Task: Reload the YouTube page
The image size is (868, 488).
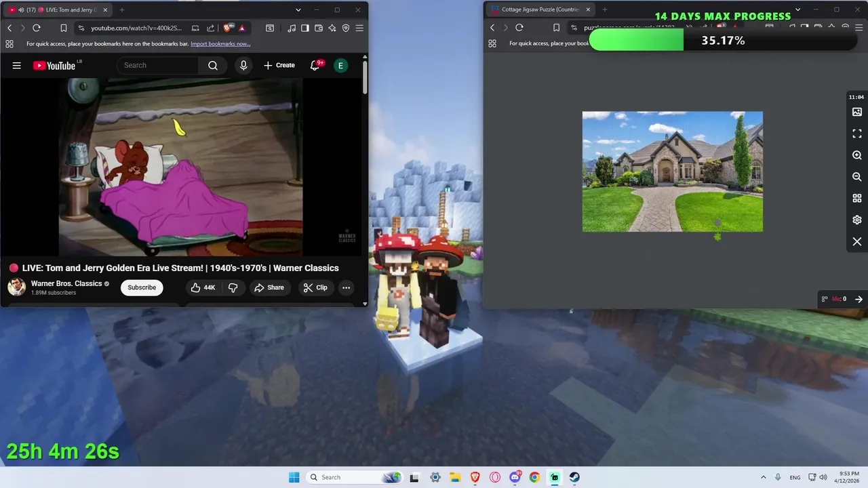Action: coord(37,28)
